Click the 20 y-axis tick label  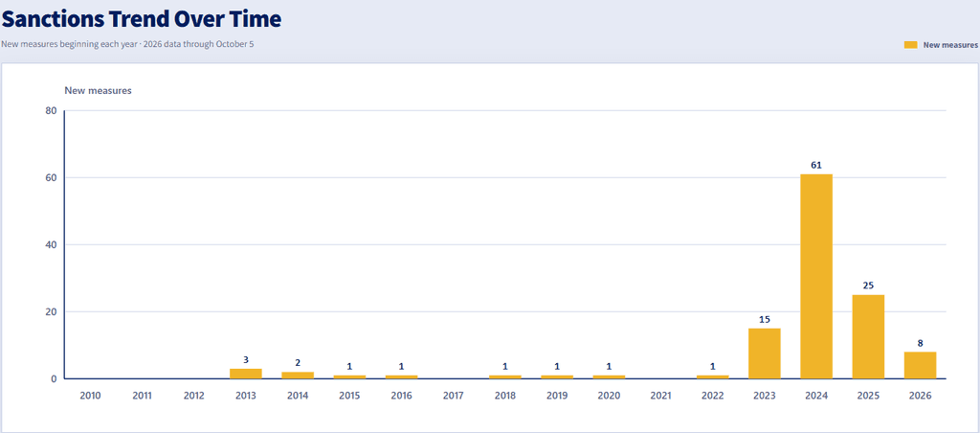pos(52,311)
